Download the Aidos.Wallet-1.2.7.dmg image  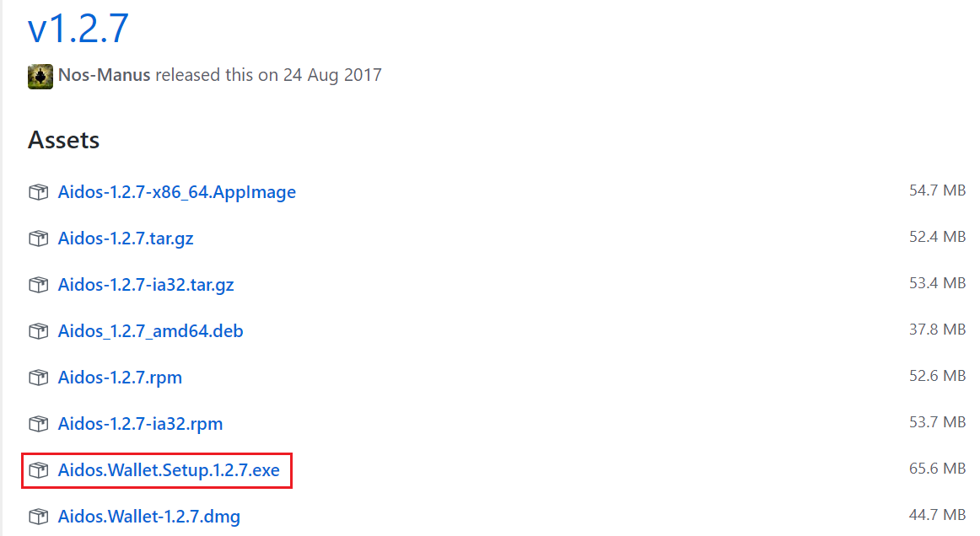click(x=148, y=516)
